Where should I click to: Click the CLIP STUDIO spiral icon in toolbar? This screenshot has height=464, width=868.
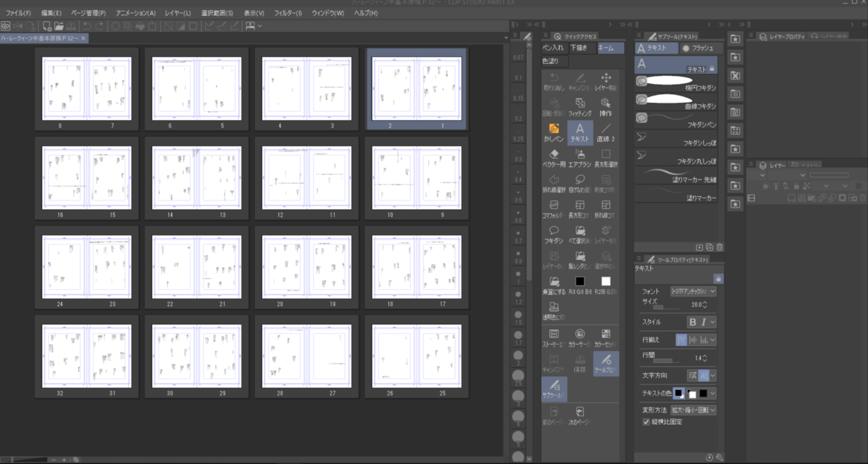6,26
